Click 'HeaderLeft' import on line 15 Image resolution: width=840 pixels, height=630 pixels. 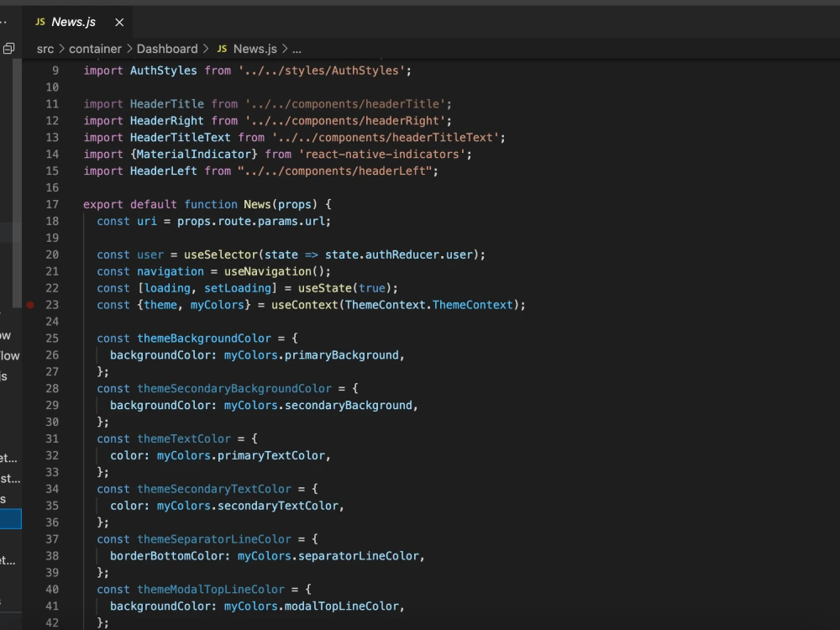pyautogui.click(x=164, y=171)
